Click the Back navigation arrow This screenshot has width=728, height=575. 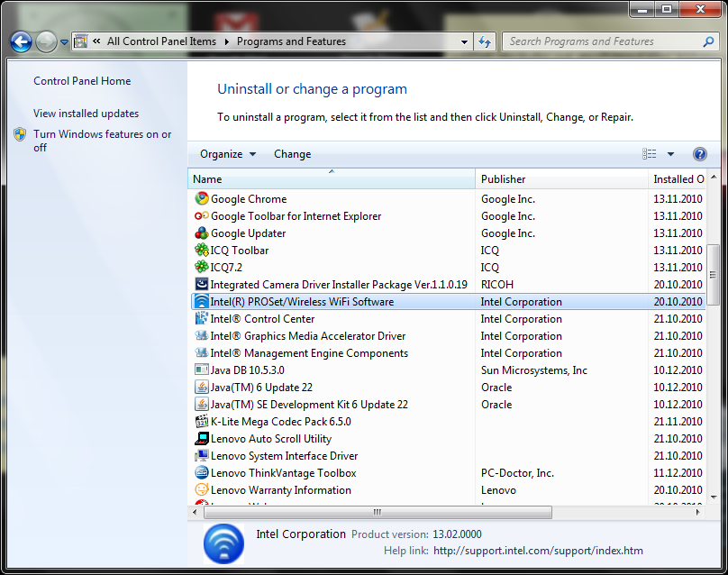pos(21,42)
